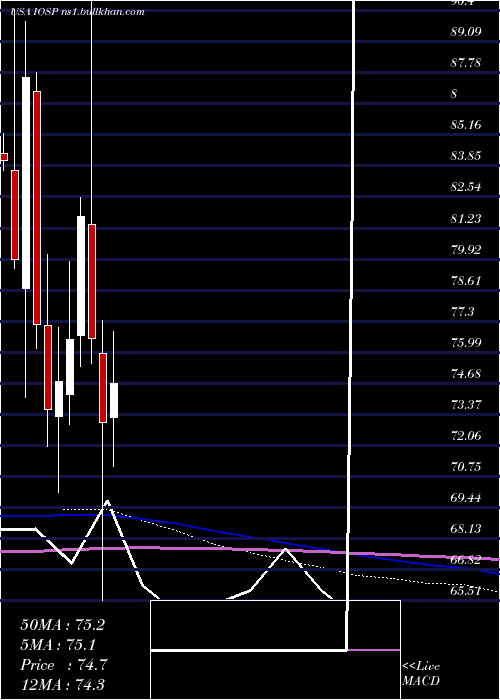The image size is (500, 700).
Task: Click the Price : 74.7 label
Action: [63, 665]
